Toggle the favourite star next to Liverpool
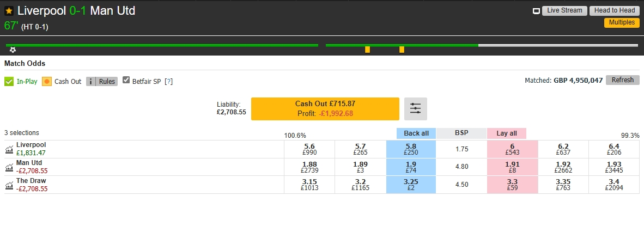This screenshot has width=644, height=226. coord(9,11)
